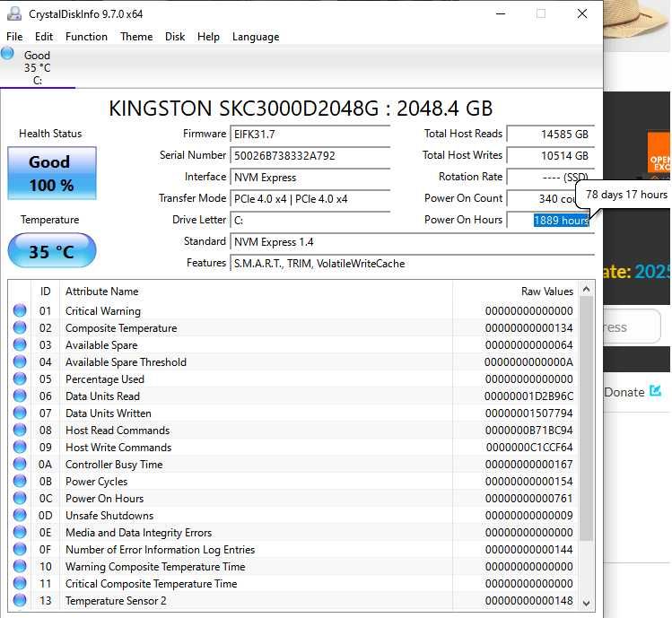Click the Drive Letter C: field

[x=310, y=221]
